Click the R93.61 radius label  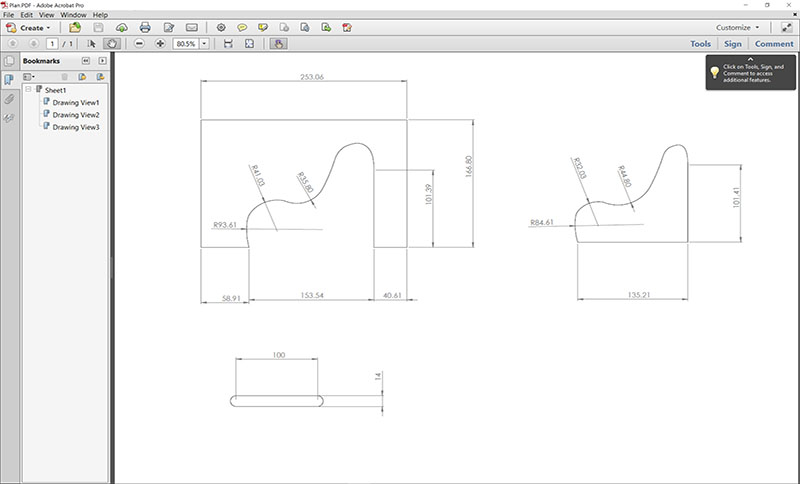click(x=225, y=224)
